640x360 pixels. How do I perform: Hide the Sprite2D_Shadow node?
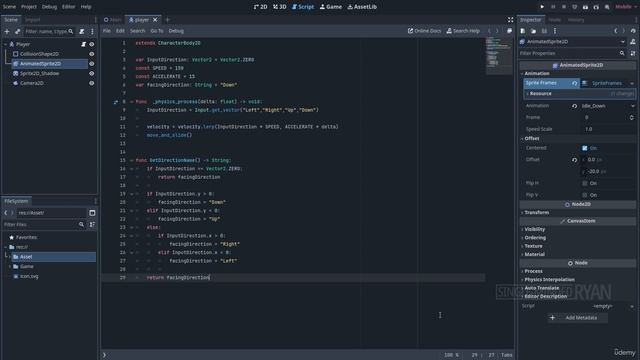pos(91,73)
